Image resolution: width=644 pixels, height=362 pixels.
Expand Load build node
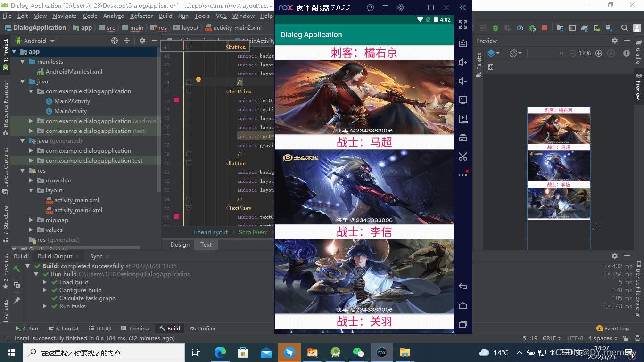click(45, 282)
